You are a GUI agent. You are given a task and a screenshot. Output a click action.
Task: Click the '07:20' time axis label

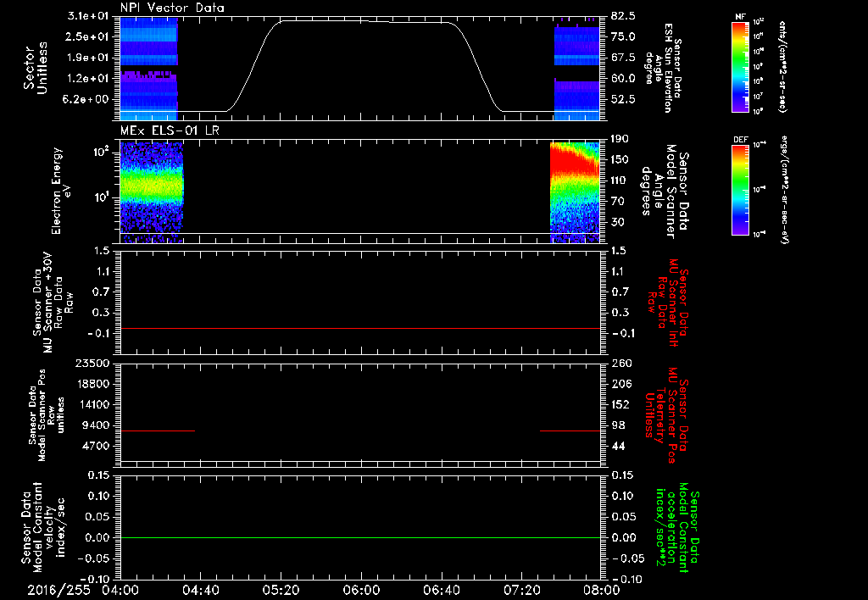tap(521, 590)
